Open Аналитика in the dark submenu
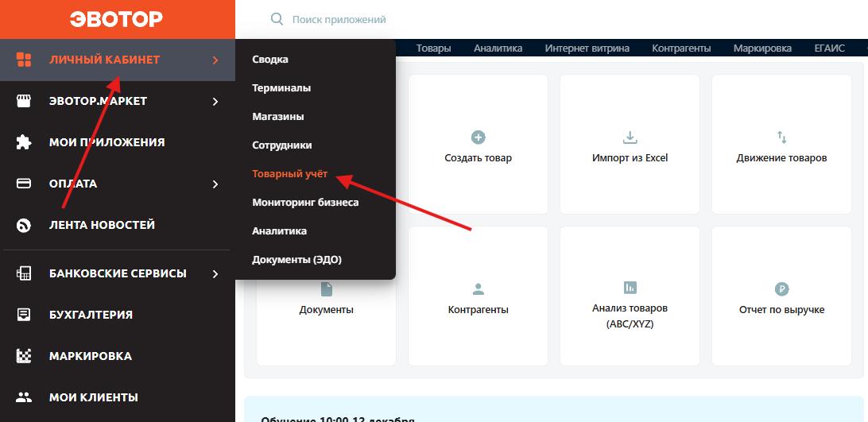 coord(280,231)
